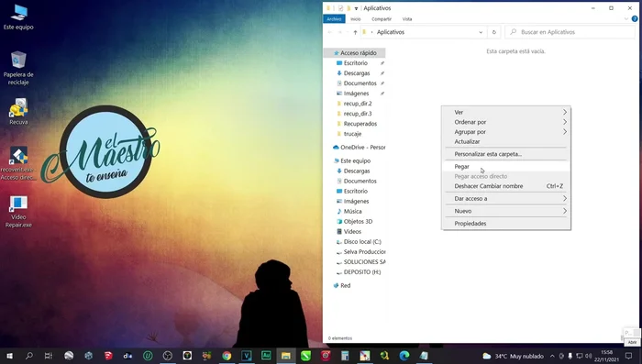The image size is (642, 364).
Task: Open Google Chrome from taskbar
Action: click(227, 356)
